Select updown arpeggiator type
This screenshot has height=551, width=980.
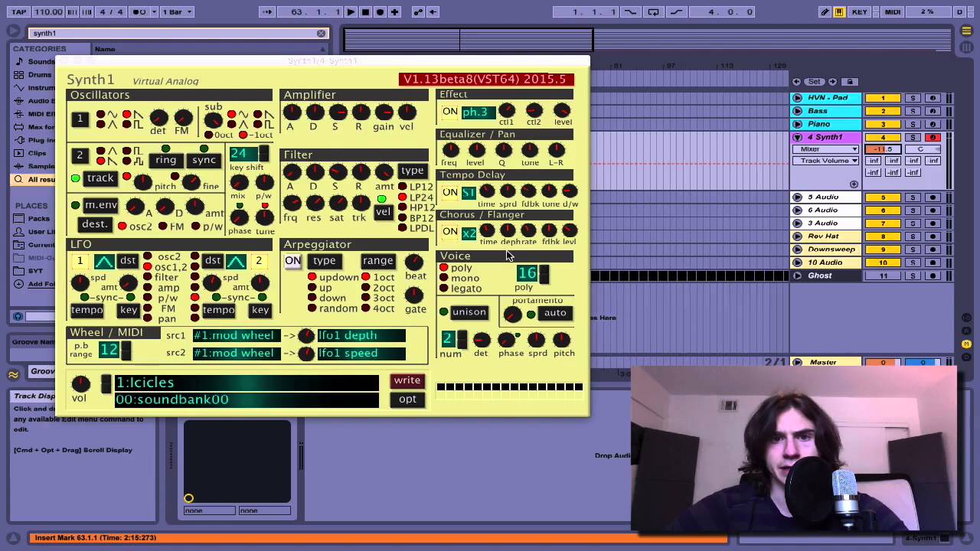pos(334,277)
